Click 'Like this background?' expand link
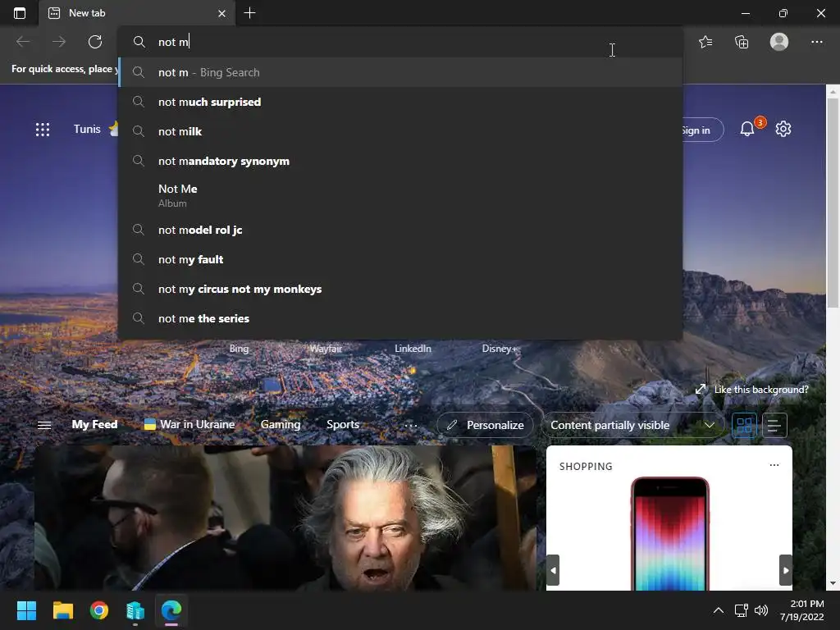The width and height of the screenshot is (840, 630). [751, 390]
